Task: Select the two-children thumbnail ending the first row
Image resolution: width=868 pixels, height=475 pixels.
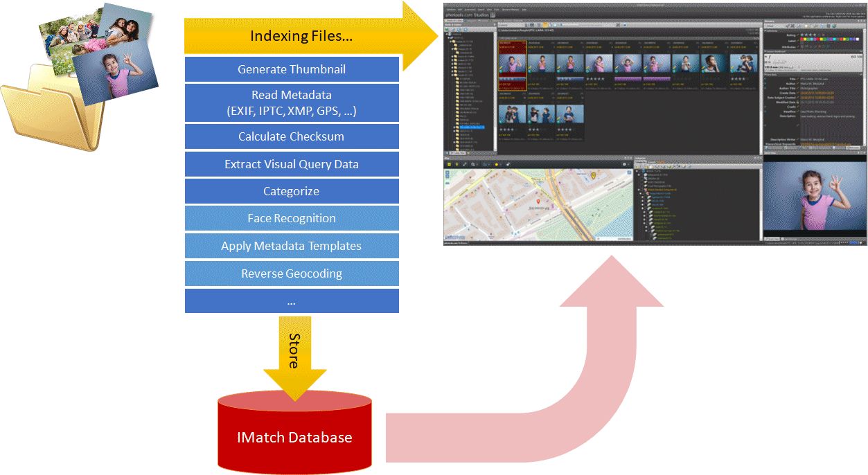Action: (743, 64)
